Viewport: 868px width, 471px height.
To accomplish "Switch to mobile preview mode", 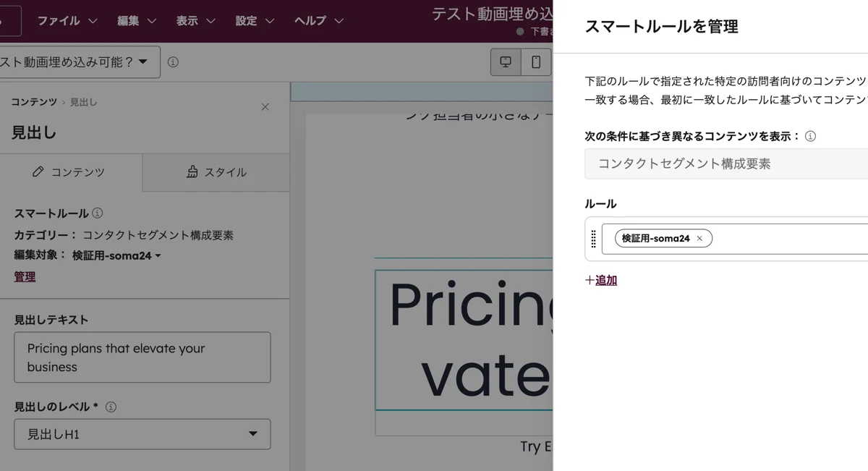I will pos(535,62).
